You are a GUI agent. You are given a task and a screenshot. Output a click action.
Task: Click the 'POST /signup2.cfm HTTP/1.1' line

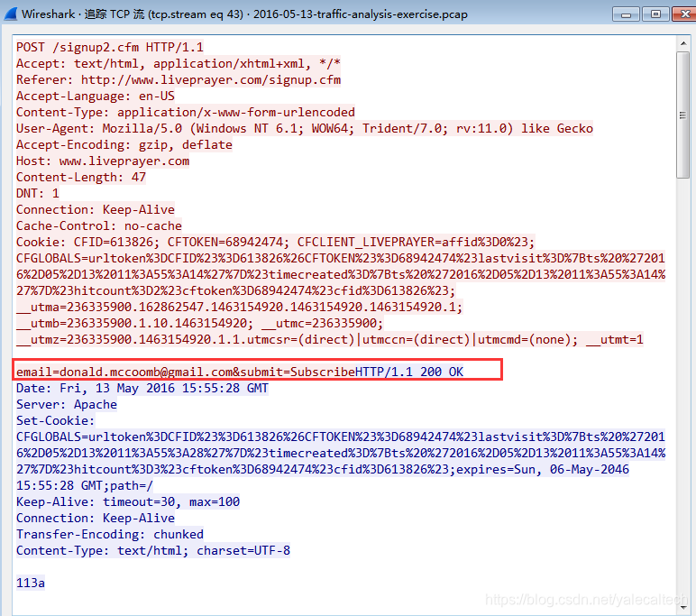110,47
